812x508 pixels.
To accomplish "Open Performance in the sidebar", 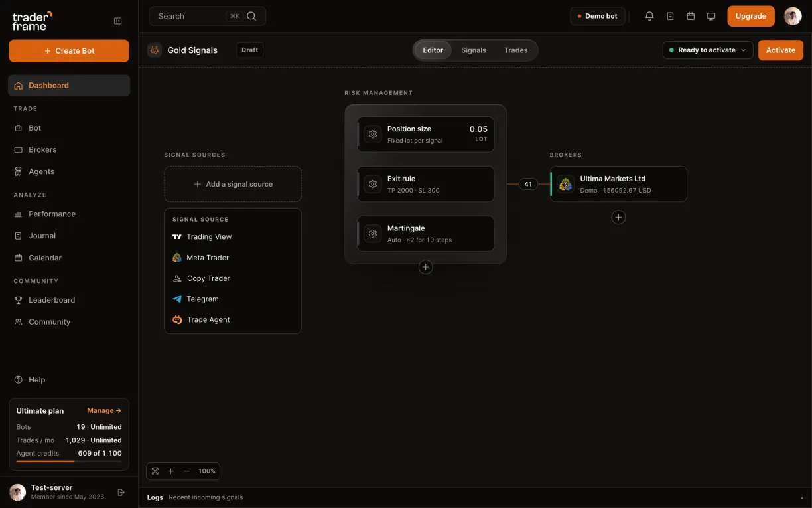I will [x=69, y=214].
